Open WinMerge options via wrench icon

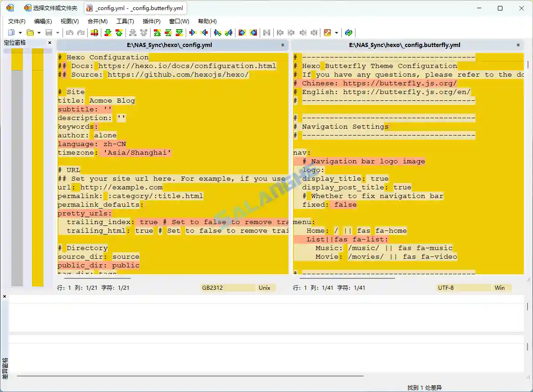click(329, 32)
